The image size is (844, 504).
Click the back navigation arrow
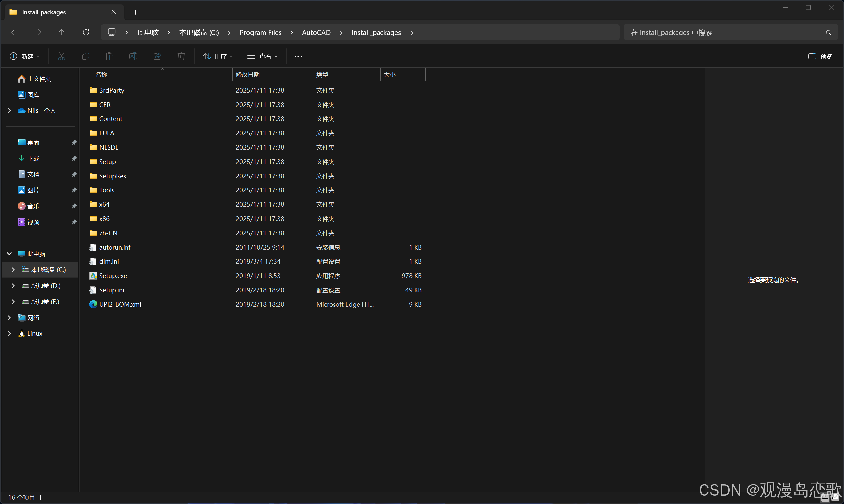14,32
